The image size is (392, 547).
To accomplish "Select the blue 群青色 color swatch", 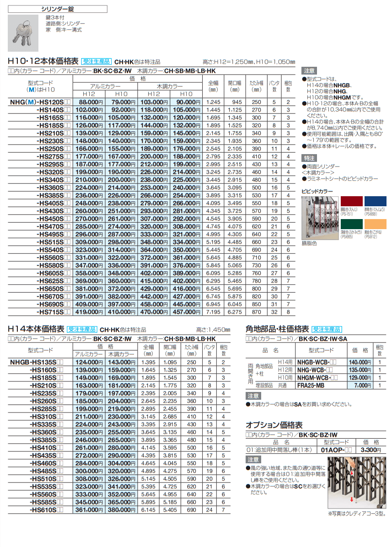I will point(375,201).
